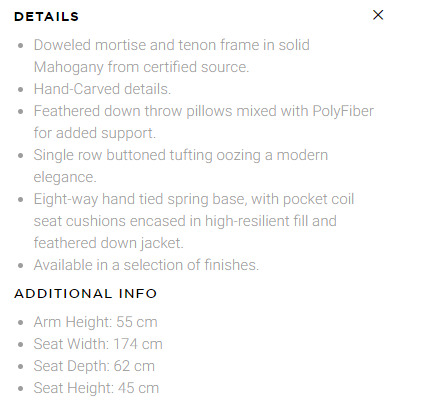This screenshot has width=424, height=408.
Task: Click 'Feathered down throw pillows' line
Action: click(204, 111)
